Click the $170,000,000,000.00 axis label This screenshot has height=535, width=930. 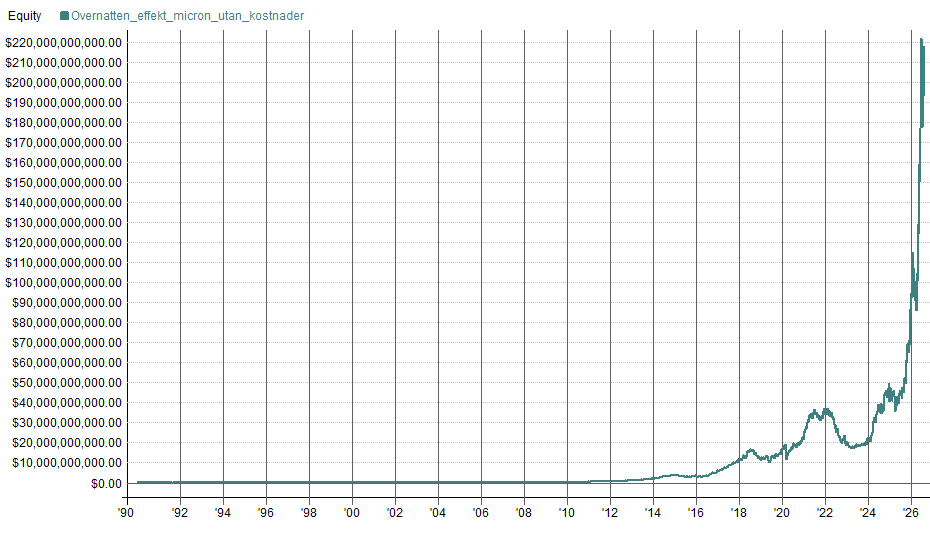(63, 143)
